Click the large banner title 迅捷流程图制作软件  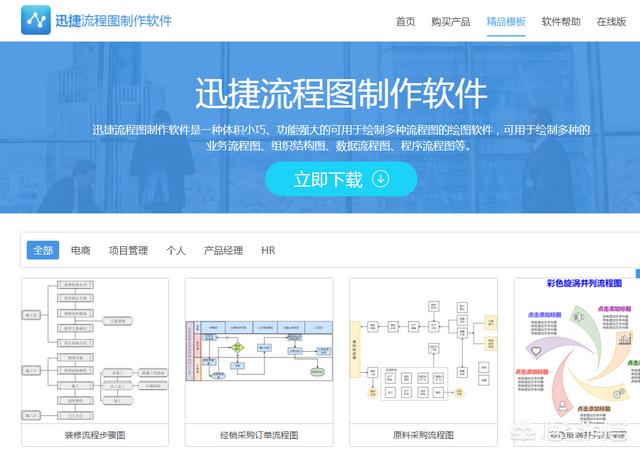341,93
